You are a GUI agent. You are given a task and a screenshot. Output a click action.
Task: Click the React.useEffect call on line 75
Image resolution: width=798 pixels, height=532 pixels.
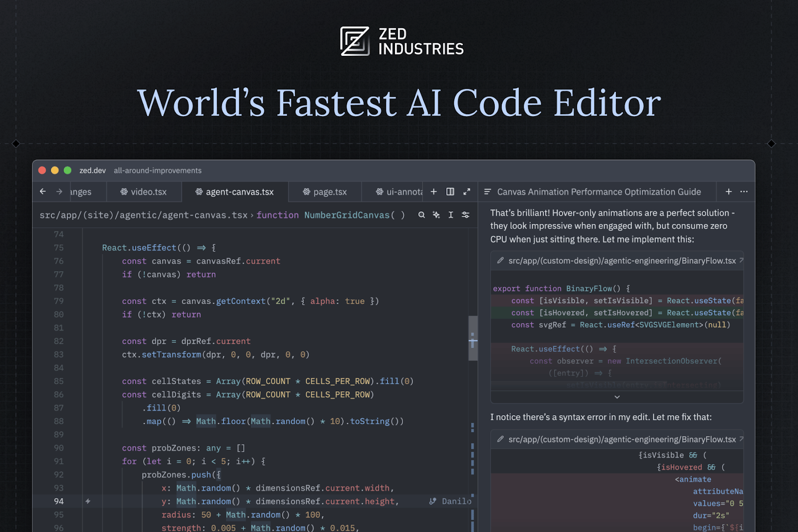139,248
